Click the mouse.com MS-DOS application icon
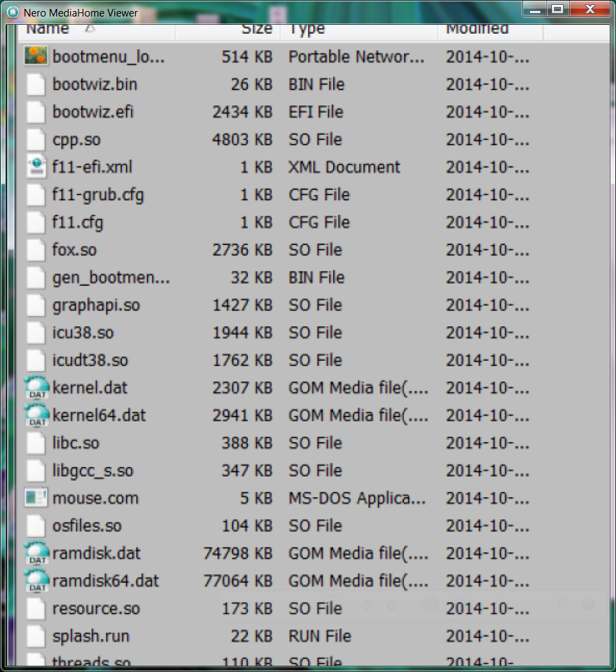Screen dimensions: 616x672 [x=36, y=498]
